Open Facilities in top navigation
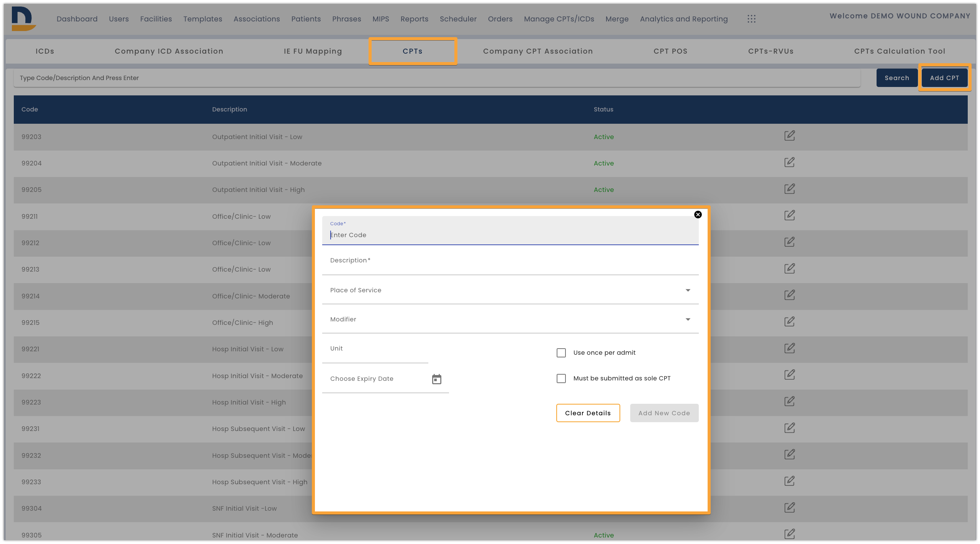This screenshot has width=980, height=544. tap(156, 19)
